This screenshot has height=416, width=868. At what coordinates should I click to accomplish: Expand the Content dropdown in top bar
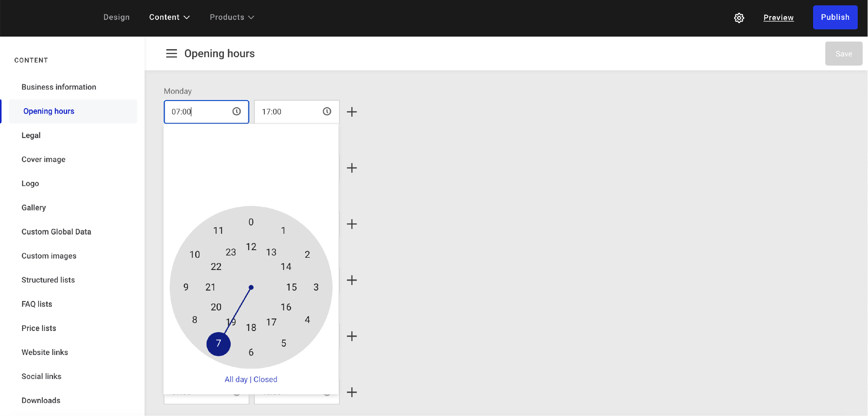pyautogui.click(x=169, y=17)
